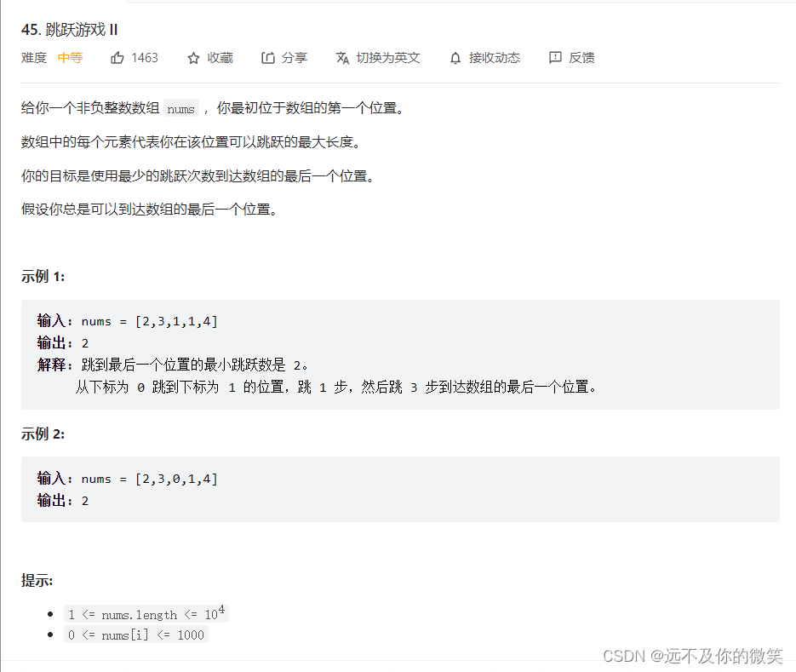Subscribe via 接收动态
The image size is (796, 672).
495,58
